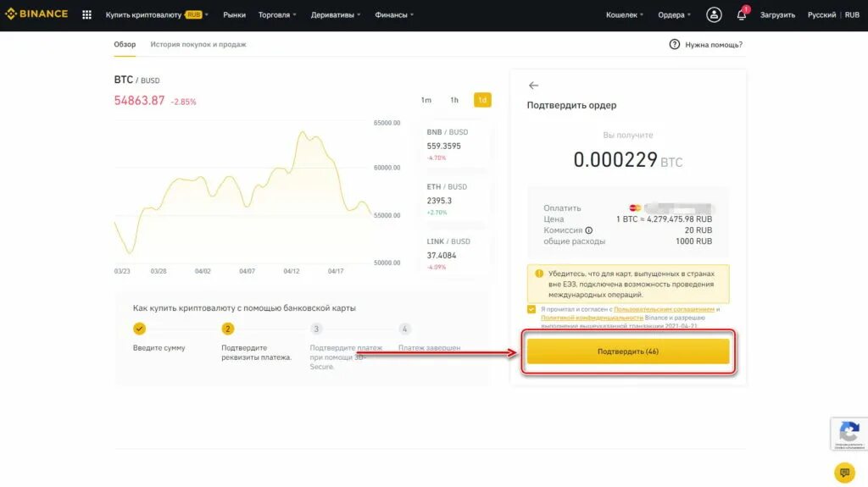This screenshot has height=487, width=868.
Task: Select the BNB / BUSD pair card
Action: tap(455, 145)
